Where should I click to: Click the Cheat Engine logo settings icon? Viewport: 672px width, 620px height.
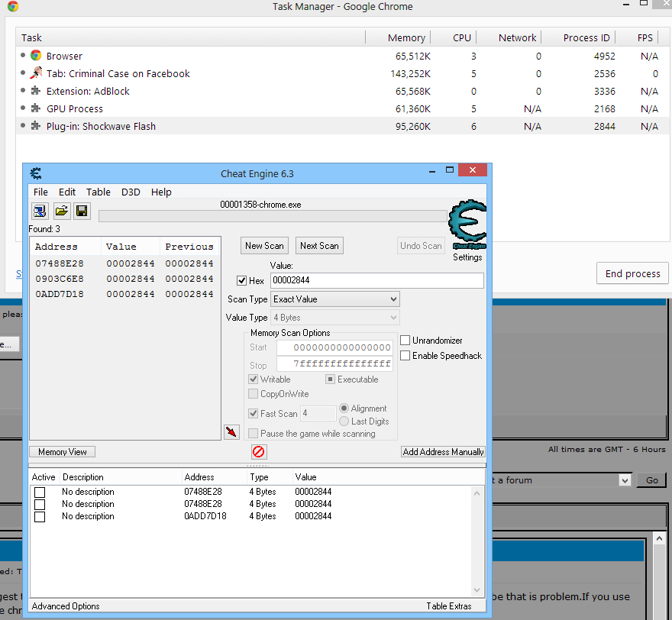tap(467, 226)
